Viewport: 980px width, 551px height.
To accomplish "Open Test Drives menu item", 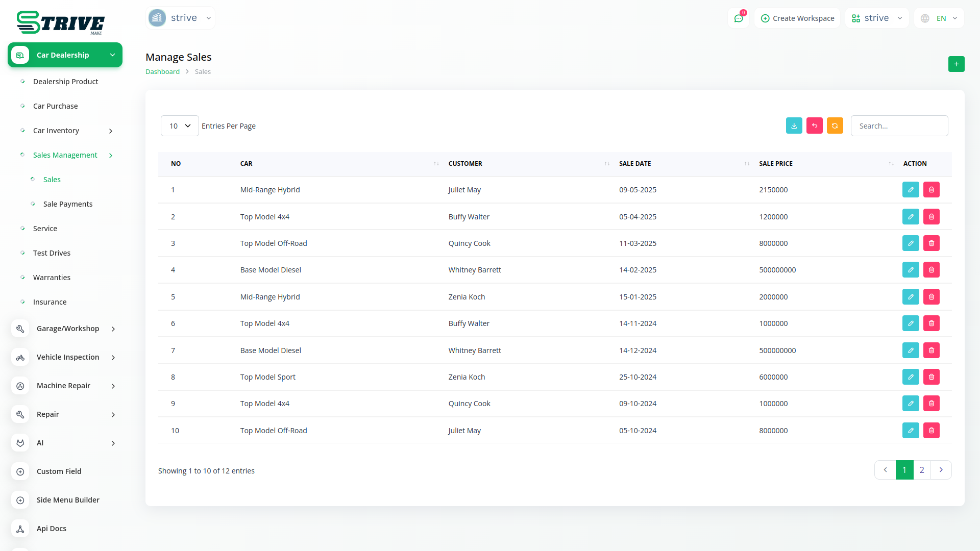I will coord(52,253).
